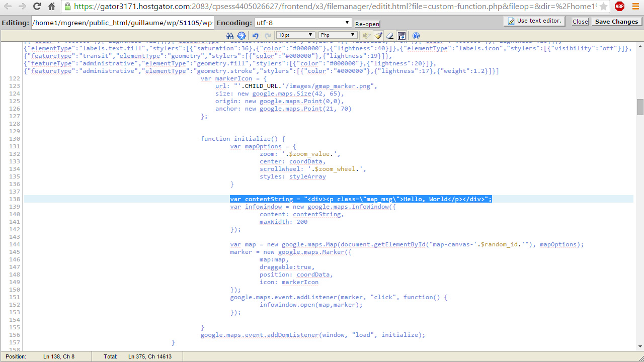Viewport: 644px width, 362px height.
Task: Click the scrollbar up arrow
Action: click(x=640, y=46)
